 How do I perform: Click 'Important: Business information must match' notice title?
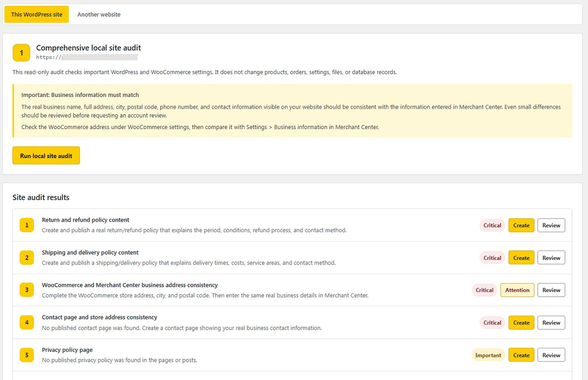click(x=80, y=95)
